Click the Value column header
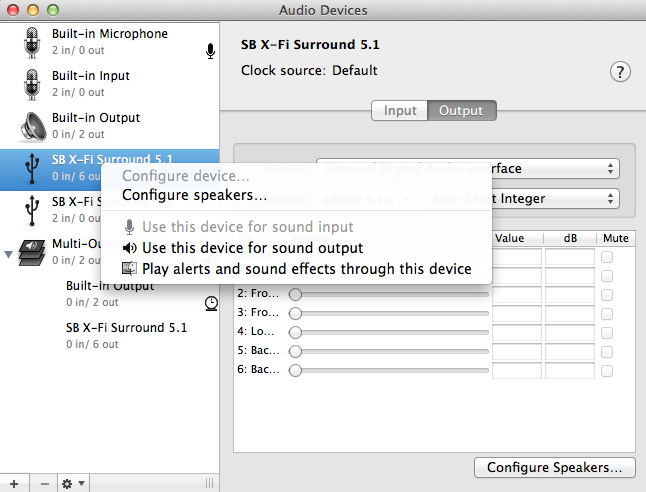The width and height of the screenshot is (646, 492). (517, 238)
